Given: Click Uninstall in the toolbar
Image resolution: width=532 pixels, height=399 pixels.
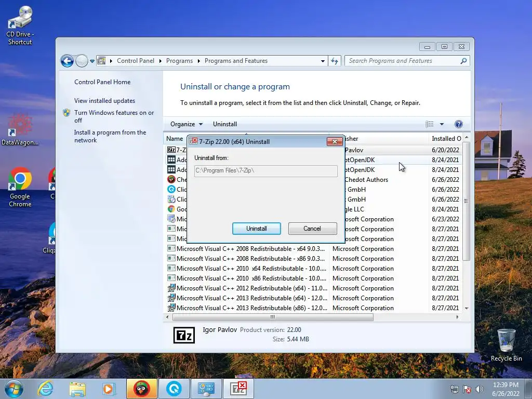Looking at the screenshot, I should pyautogui.click(x=225, y=124).
